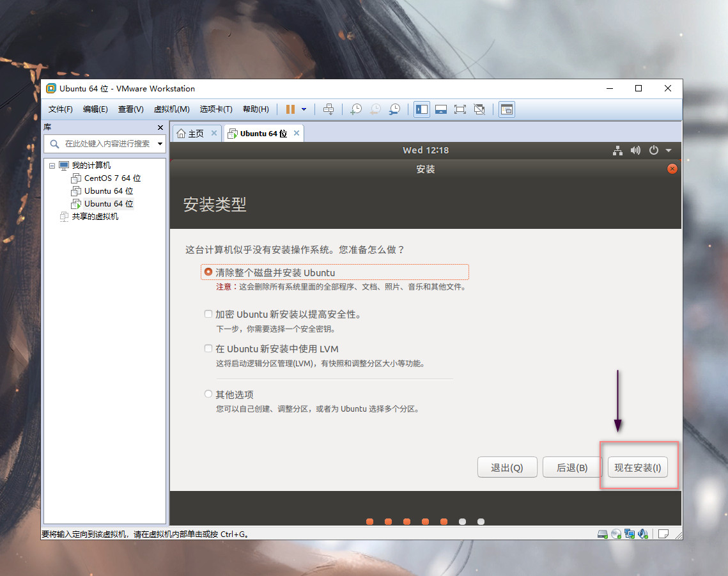Click the VMware Workstation title bar app icon
This screenshot has width=728, height=576.
[x=51, y=88]
